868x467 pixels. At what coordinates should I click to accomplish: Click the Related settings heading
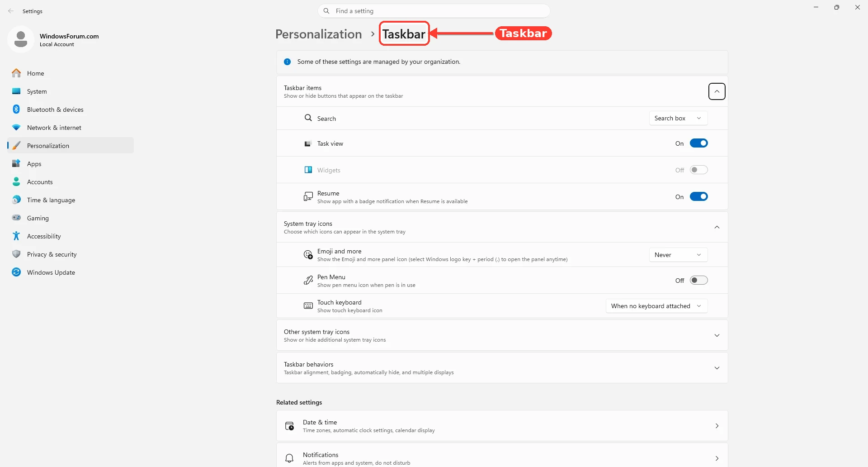299,402
